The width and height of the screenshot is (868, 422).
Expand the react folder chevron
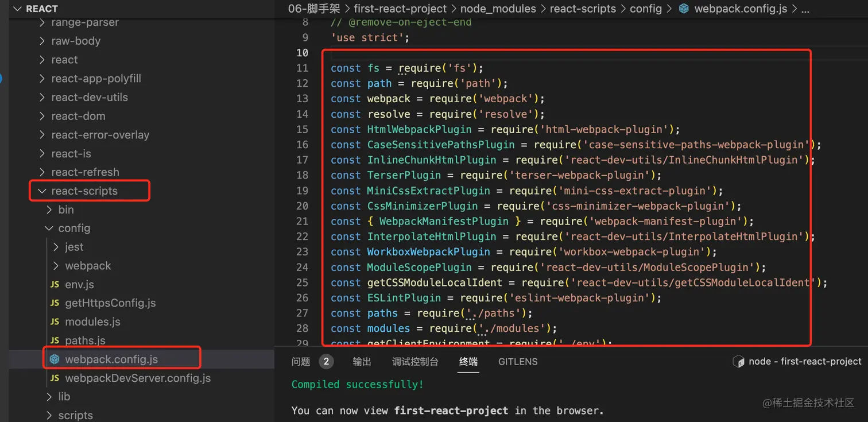[x=42, y=60]
